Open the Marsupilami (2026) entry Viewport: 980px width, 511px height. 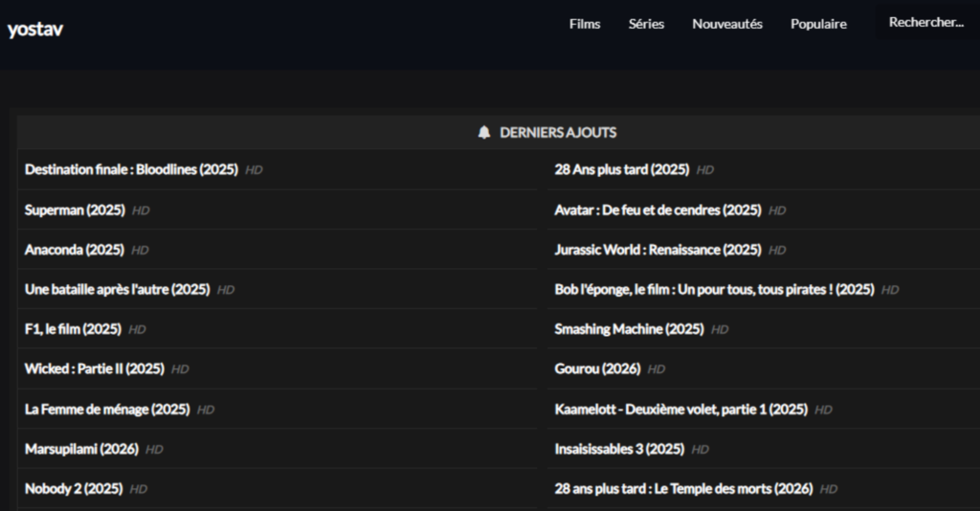coord(81,449)
